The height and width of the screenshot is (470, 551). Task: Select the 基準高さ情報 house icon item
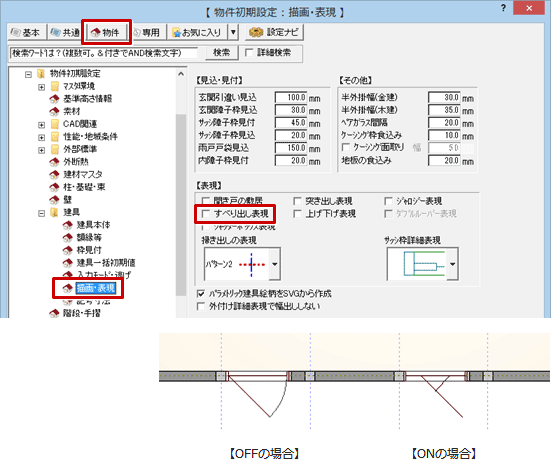pyautogui.click(x=54, y=99)
